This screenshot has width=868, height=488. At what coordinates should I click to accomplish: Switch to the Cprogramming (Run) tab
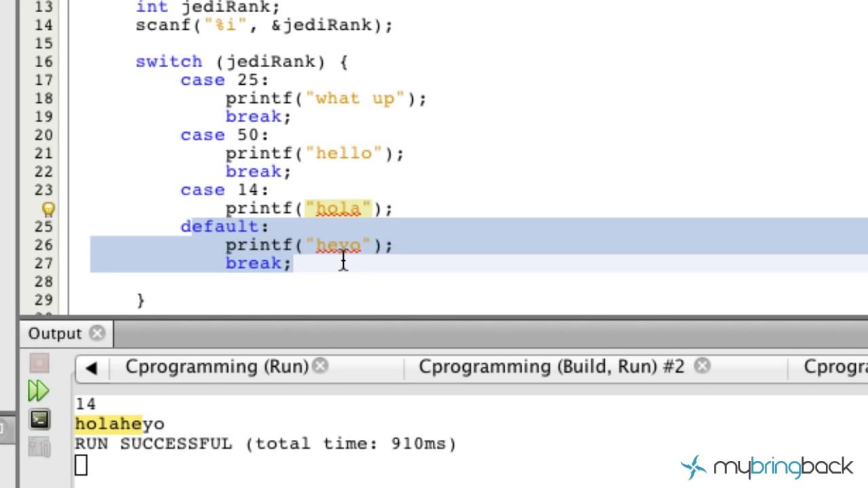(x=217, y=367)
